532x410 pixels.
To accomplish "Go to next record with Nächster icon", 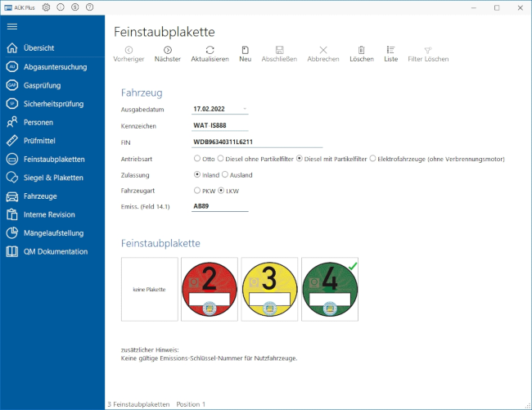I will tap(167, 50).
